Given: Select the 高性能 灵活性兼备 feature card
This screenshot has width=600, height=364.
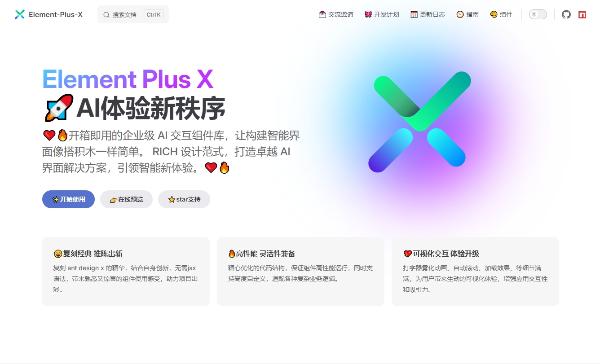Looking at the screenshot, I should [300, 272].
